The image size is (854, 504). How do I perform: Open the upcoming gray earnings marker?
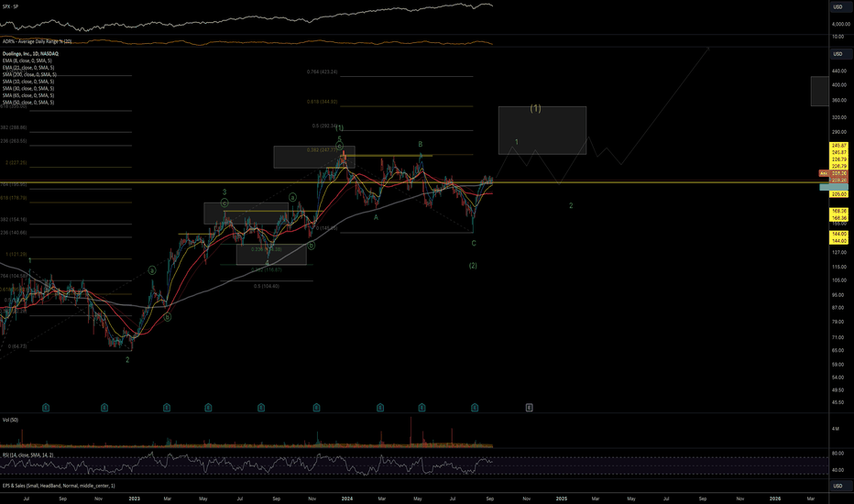[529, 407]
